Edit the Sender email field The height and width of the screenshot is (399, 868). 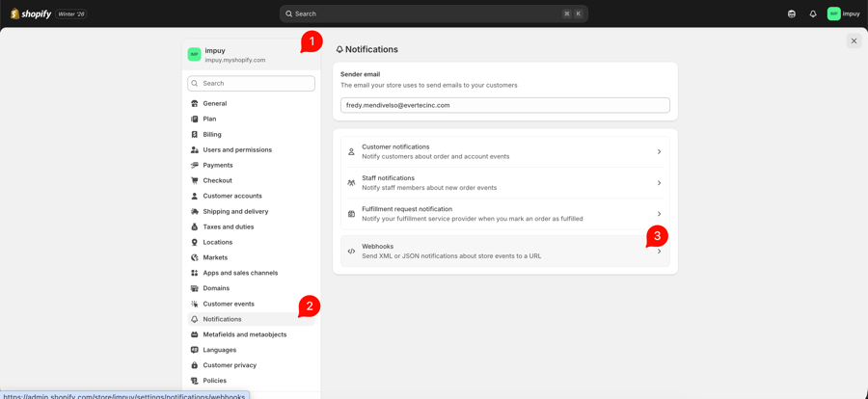pyautogui.click(x=504, y=105)
